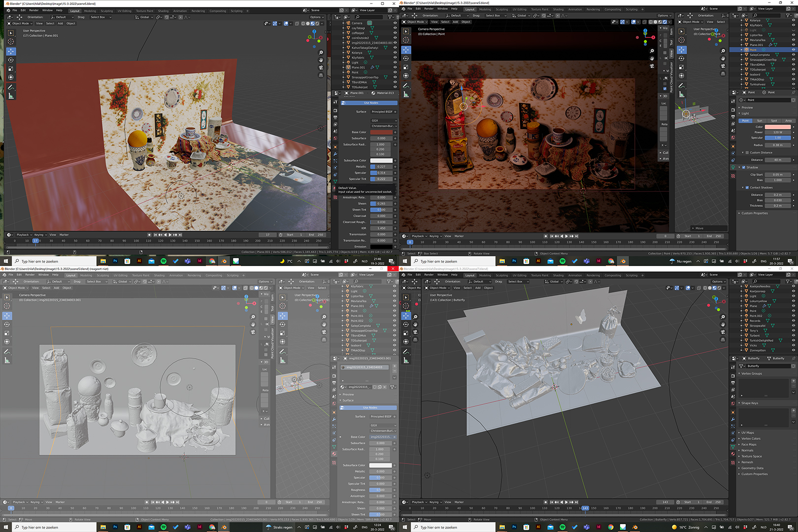Image resolution: width=798 pixels, height=532 pixels.
Task: Hide Plane.001 in top-left outliner
Action: point(395,67)
